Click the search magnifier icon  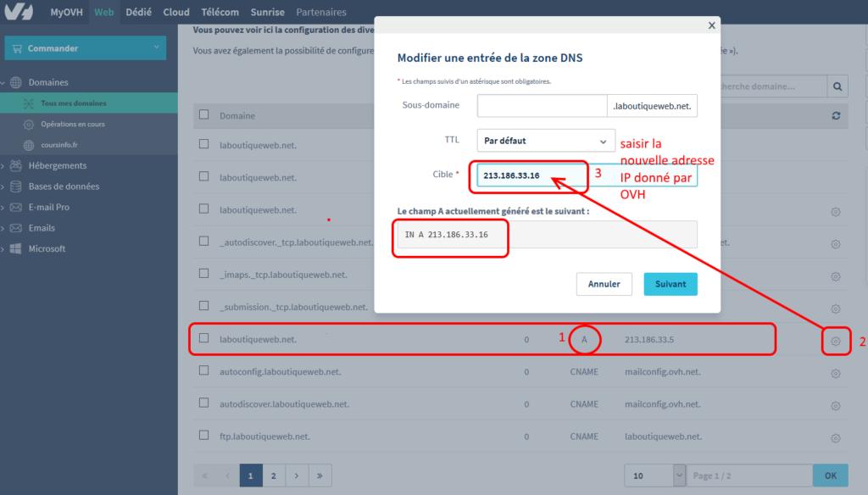point(837,86)
